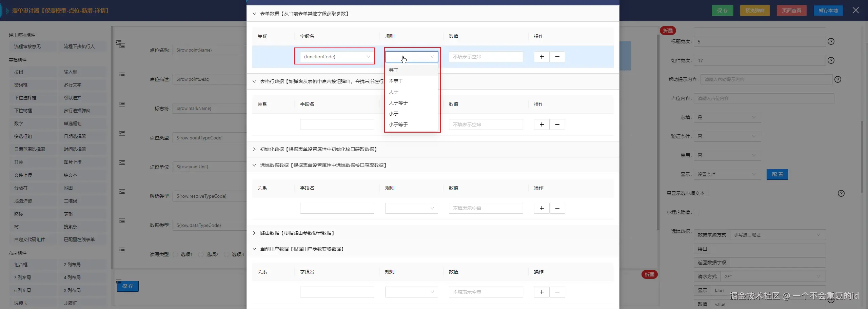Viewport: 868px width, 309px height.
Task: Collapse the 远端数据数据 section
Action: tap(254, 165)
